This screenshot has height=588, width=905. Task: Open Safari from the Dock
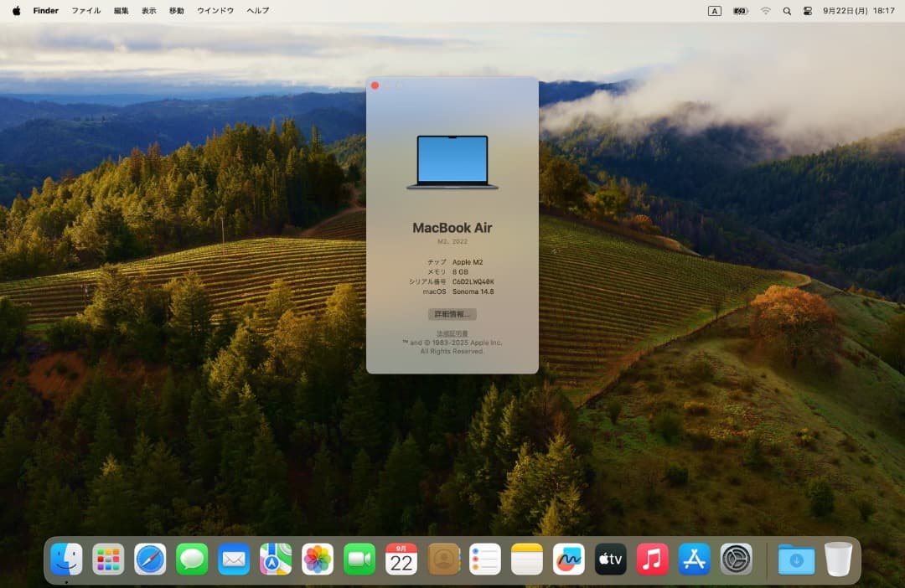(x=150, y=558)
